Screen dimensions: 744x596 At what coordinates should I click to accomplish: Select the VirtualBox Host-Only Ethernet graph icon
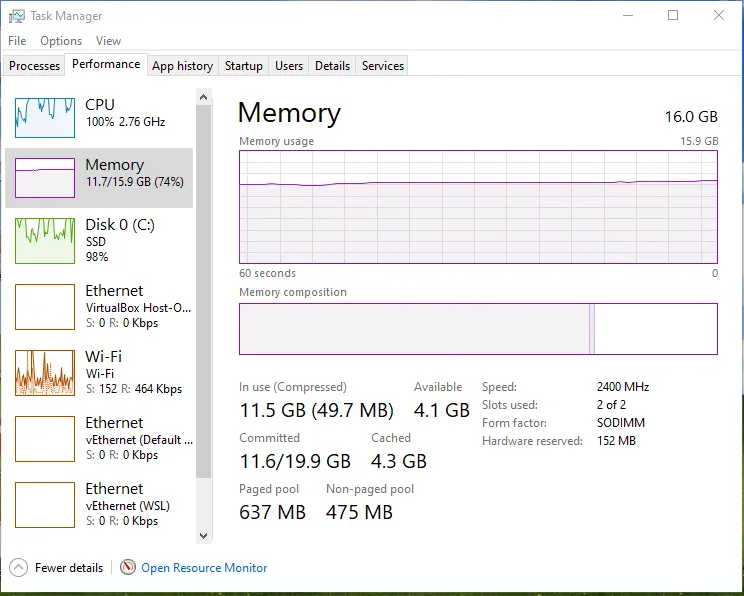pos(45,307)
